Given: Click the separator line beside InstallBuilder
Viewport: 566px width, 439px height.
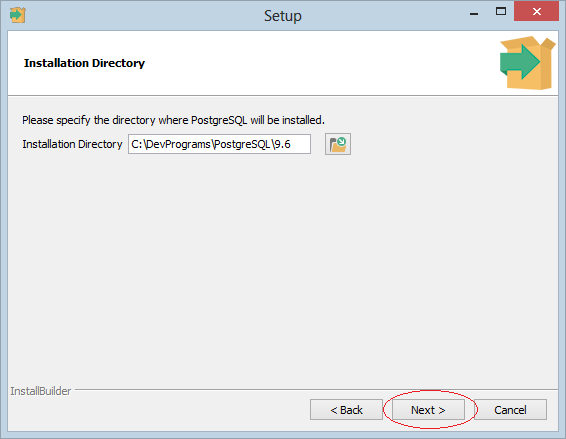Looking at the screenshot, I should point(316,390).
